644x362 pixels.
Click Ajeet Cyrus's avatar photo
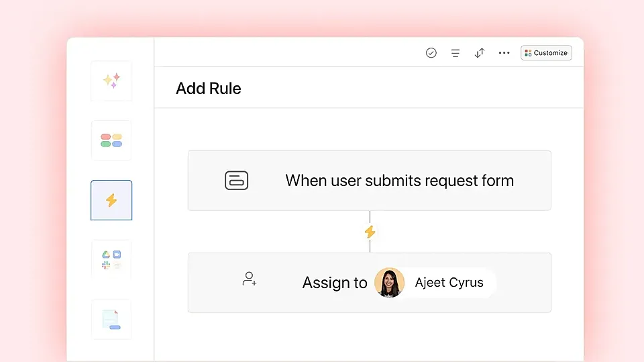point(389,283)
